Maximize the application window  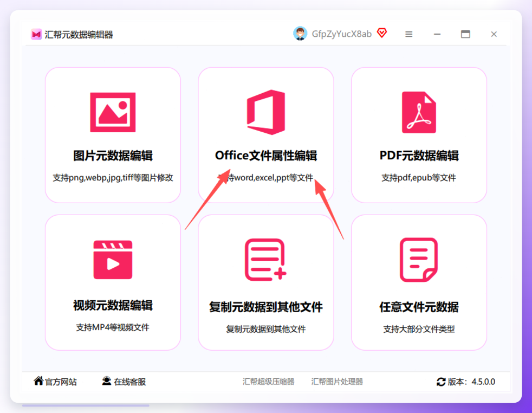coord(465,34)
